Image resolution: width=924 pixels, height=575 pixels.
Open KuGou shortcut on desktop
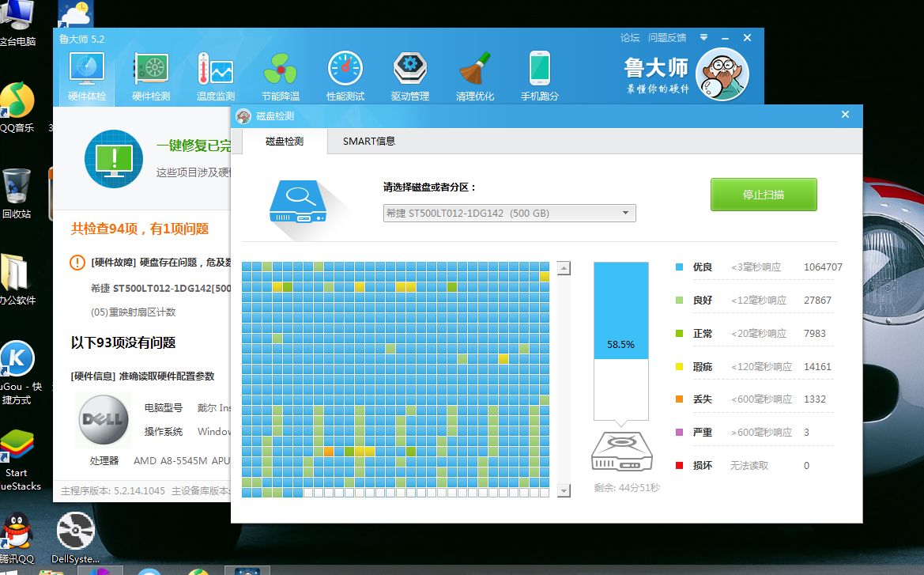(17, 373)
